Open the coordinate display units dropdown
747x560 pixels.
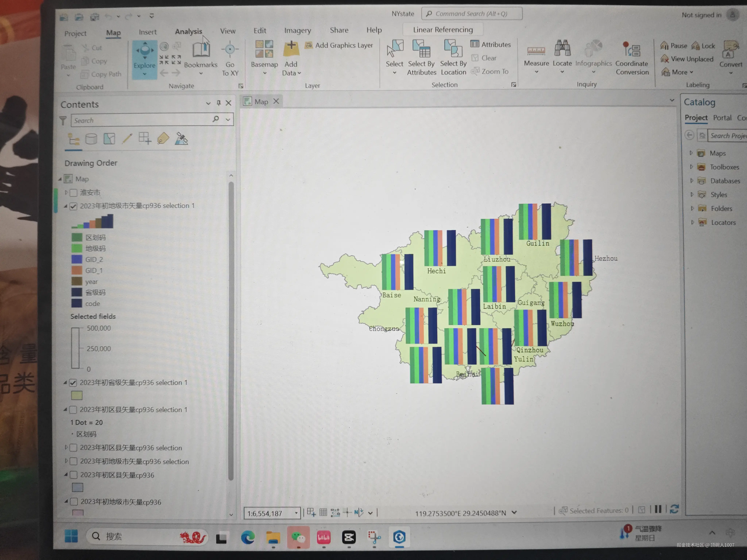pyautogui.click(x=514, y=512)
